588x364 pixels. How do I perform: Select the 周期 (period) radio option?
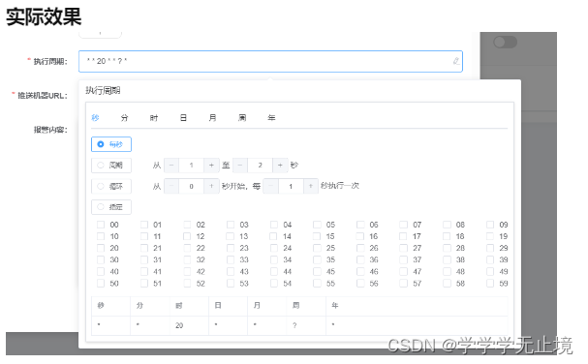pos(111,166)
